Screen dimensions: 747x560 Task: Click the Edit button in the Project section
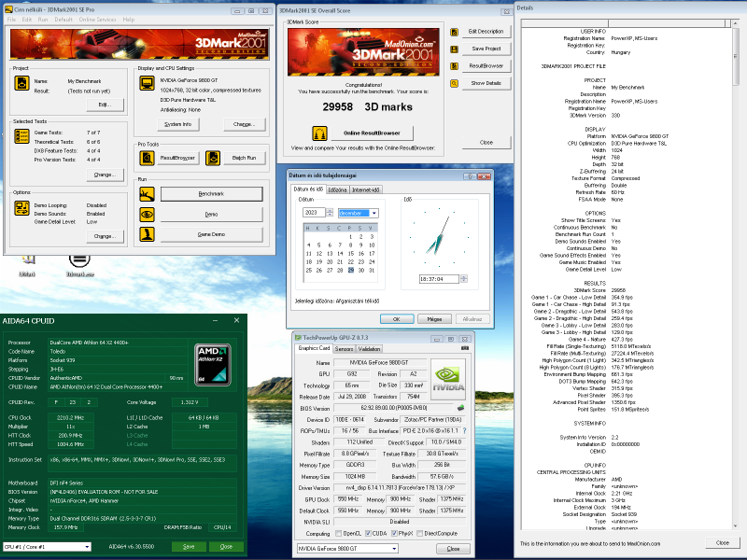pos(105,105)
